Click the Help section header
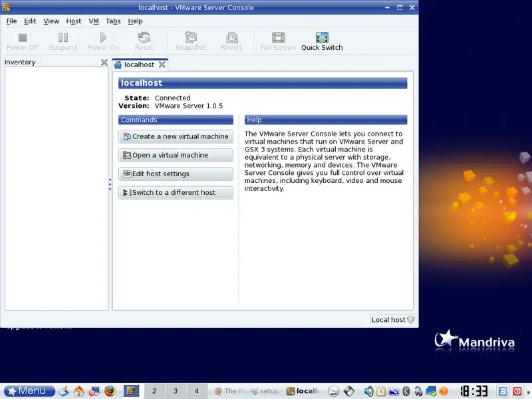 coord(326,120)
